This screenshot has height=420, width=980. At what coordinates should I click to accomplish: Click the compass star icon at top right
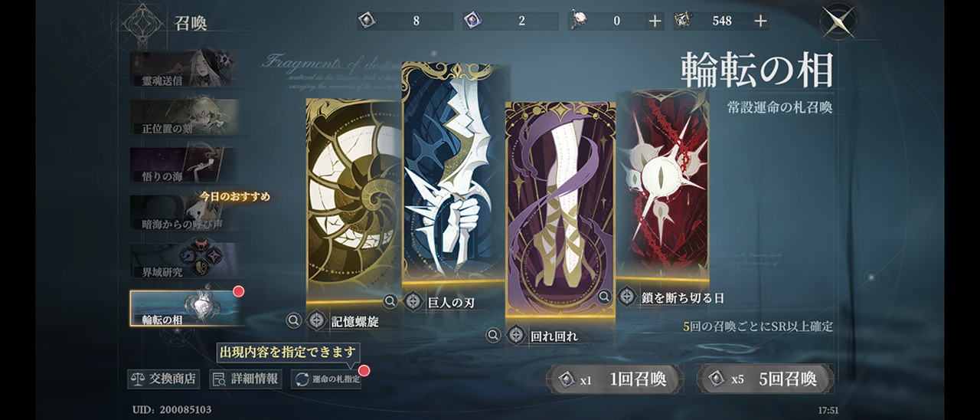click(x=838, y=21)
